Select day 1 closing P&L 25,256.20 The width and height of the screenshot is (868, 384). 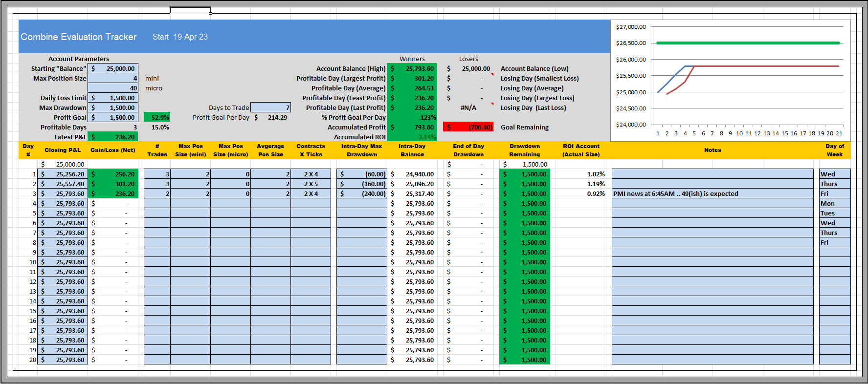[63, 174]
